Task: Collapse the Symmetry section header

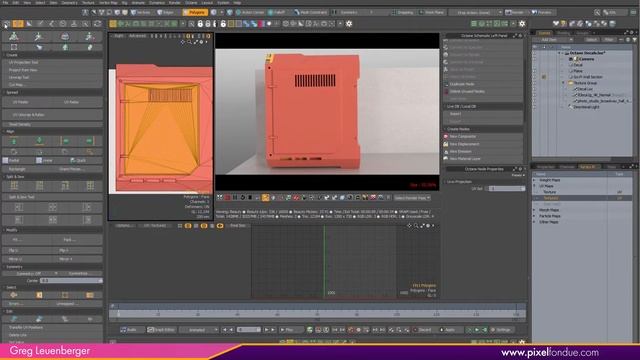Action: [52, 267]
